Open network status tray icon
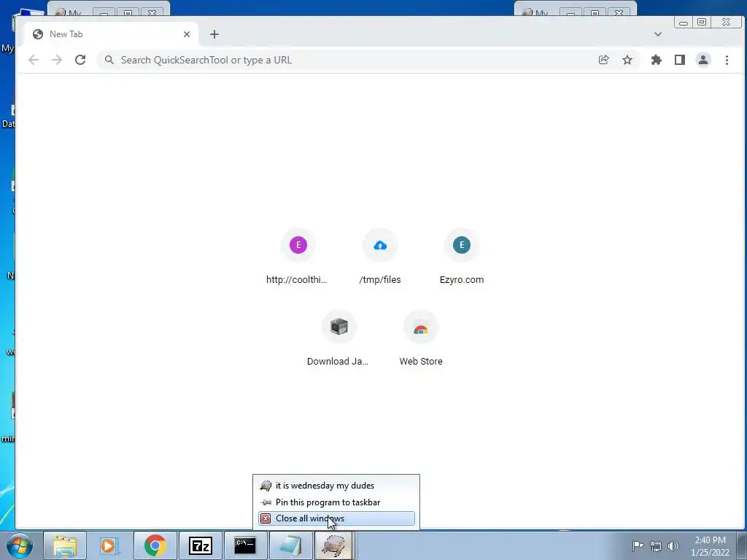 tap(656, 546)
